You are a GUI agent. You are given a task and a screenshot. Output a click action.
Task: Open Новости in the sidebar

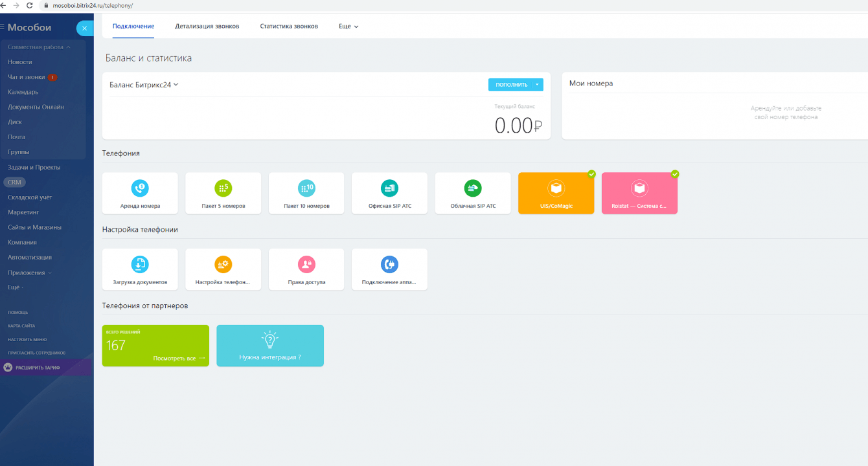[x=20, y=62]
